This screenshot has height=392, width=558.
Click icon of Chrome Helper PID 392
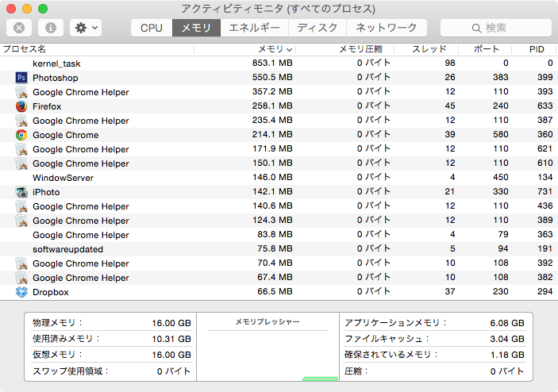(21, 263)
